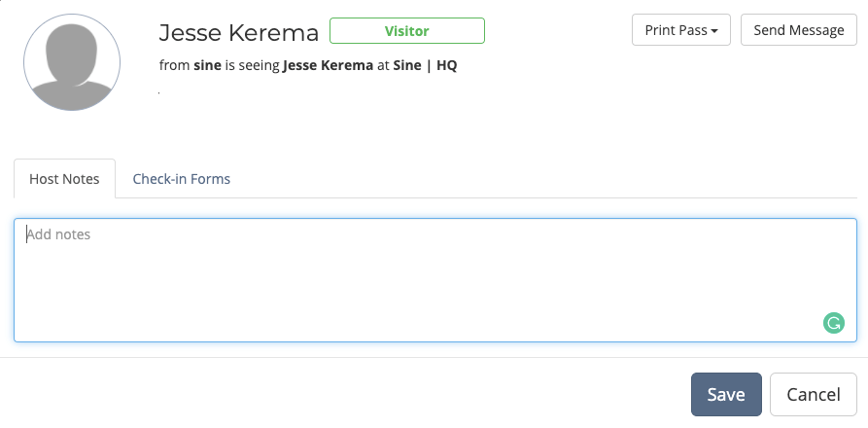This screenshot has width=868, height=428.
Task: Click the 'Add notes' placeholder text
Action: tap(58, 234)
